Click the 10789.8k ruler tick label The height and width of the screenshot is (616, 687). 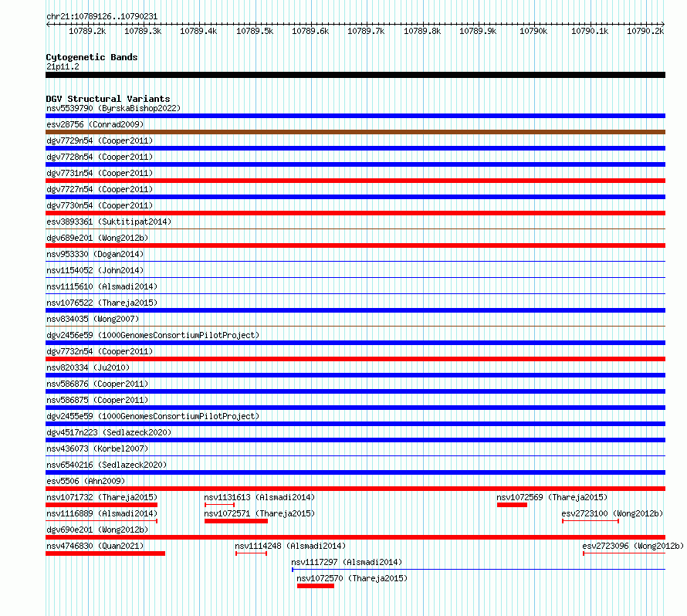click(x=422, y=31)
